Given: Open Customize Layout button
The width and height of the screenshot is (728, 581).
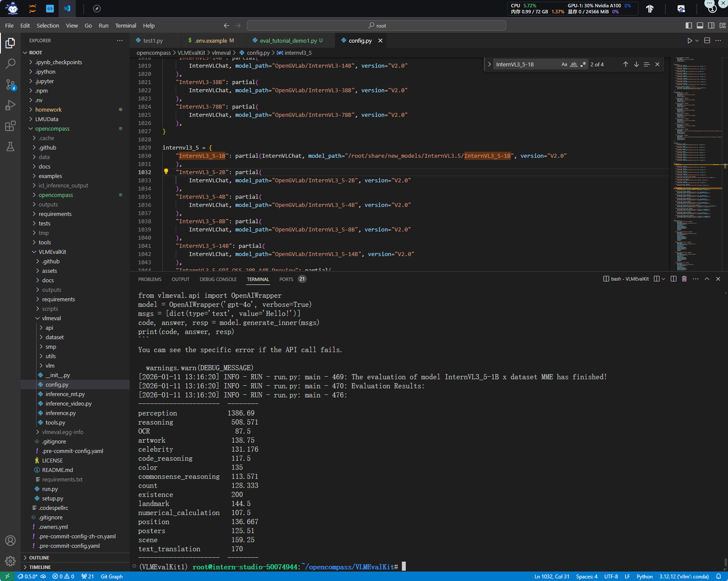Looking at the screenshot, I should click(x=722, y=26).
